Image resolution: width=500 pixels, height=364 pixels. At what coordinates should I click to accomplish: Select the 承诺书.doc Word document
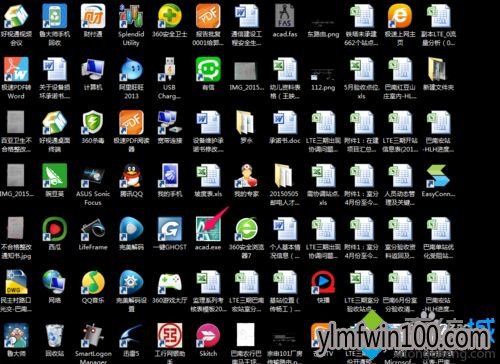(x=285, y=127)
